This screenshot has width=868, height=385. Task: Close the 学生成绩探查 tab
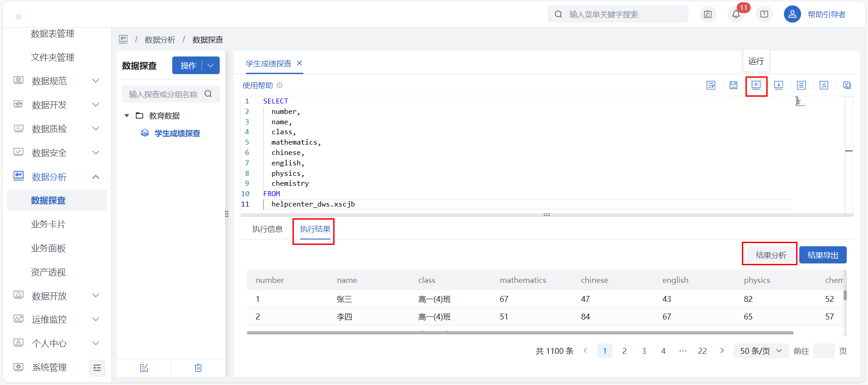(299, 63)
